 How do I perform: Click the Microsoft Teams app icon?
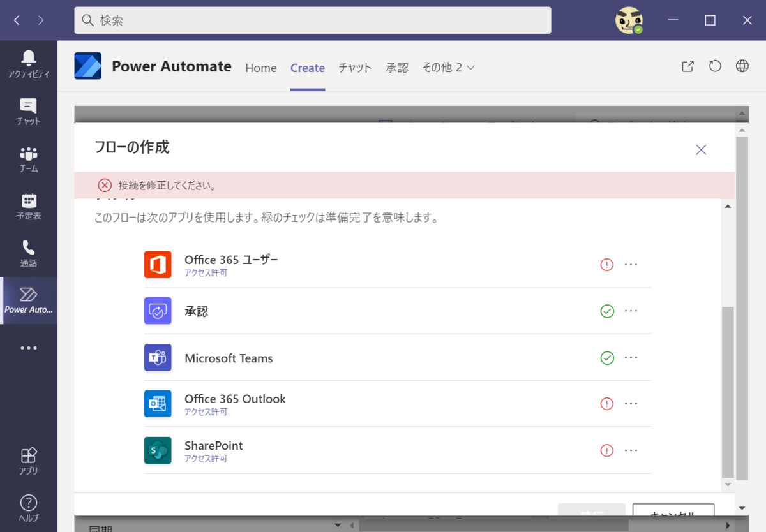pos(158,357)
